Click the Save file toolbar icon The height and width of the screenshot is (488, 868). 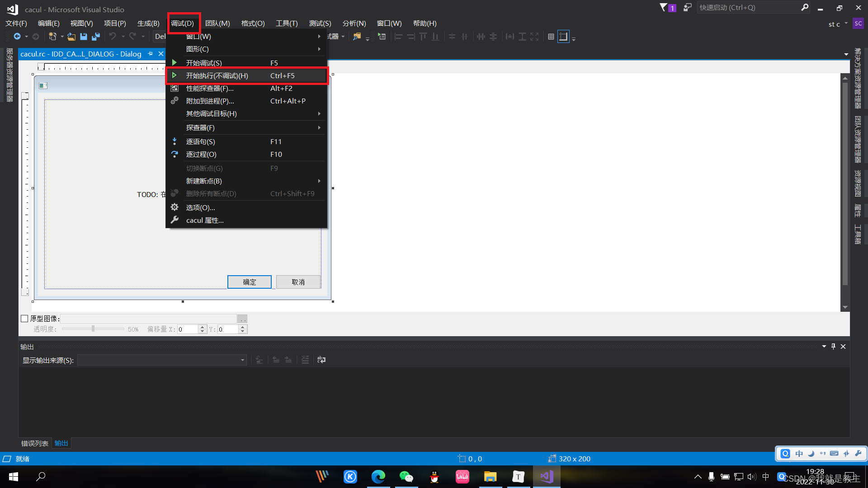pos(84,37)
